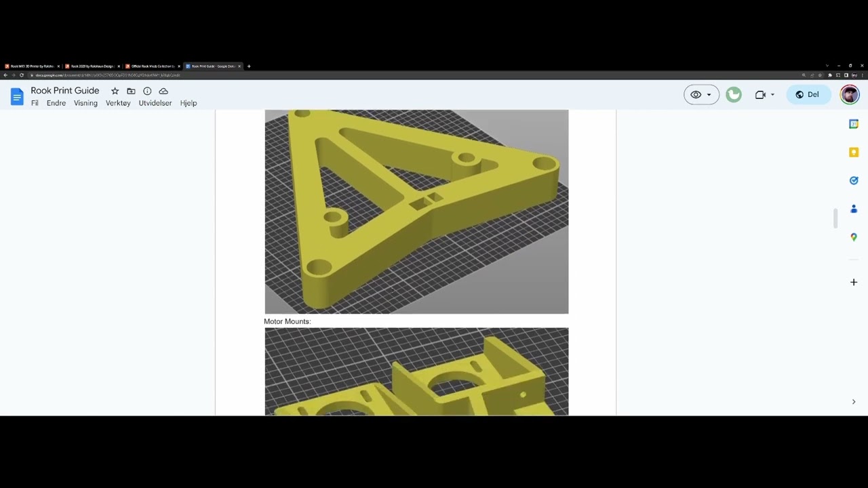Screen dimensions: 868x488
Task: Click the plus get add-ons icon
Action: tap(854, 282)
